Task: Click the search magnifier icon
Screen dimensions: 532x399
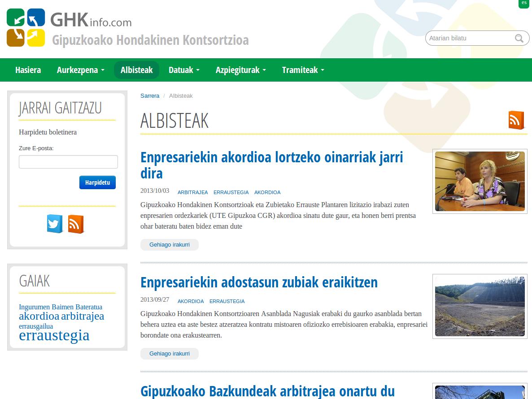Action: [x=519, y=38]
